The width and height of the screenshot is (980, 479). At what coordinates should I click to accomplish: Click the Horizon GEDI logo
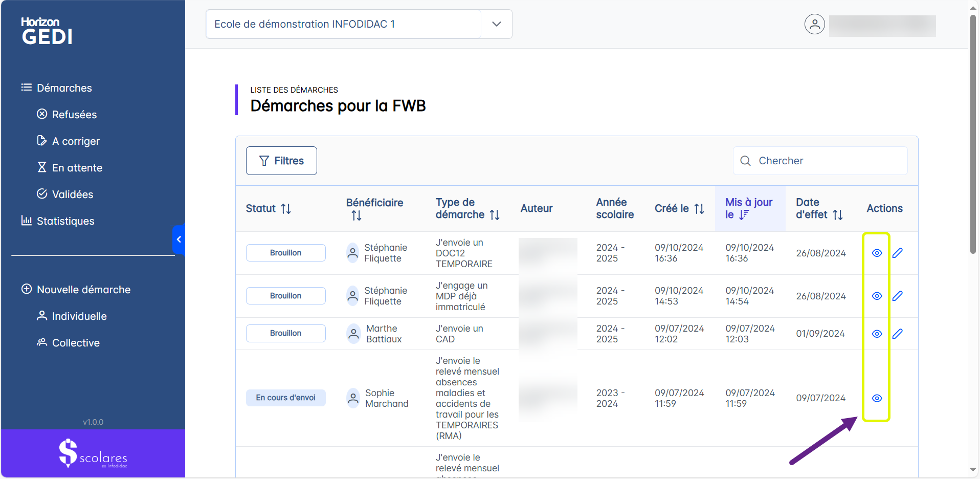click(47, 31)
